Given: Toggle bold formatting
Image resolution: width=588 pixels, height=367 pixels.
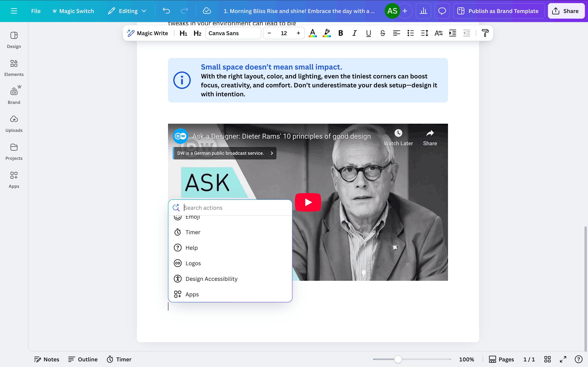Looking at the screenshot, I should tap(340, 33).
